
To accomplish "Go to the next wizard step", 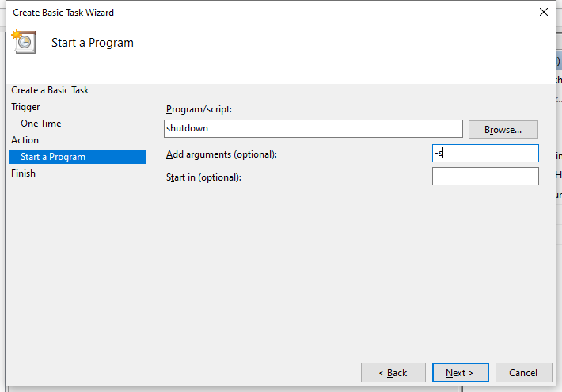I will coord(460,373).
